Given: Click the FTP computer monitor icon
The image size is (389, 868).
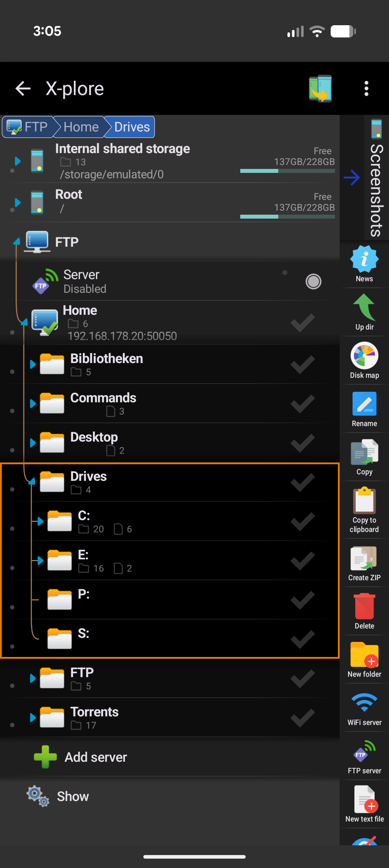Looking at the screenshot, I should pyautogui.click(x=37, y=242).
